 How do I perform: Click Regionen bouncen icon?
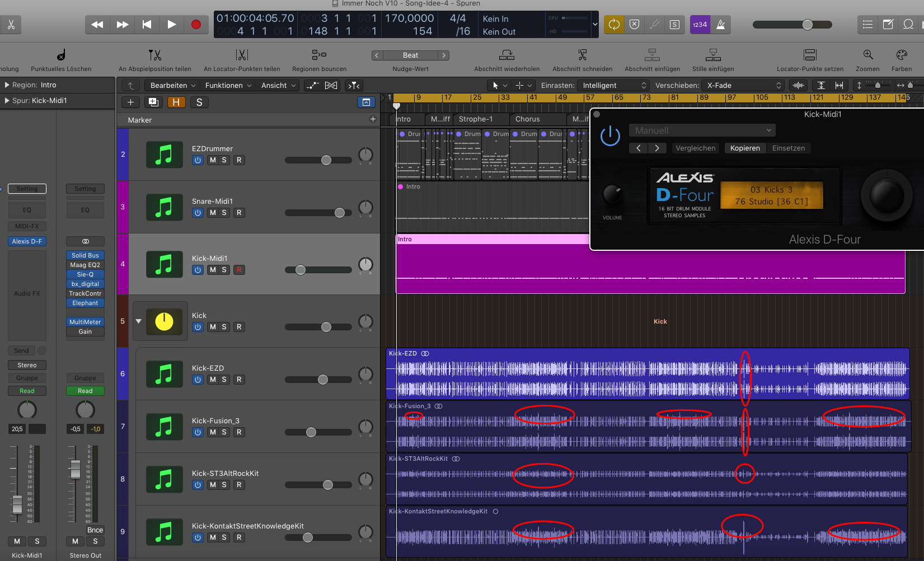319,55
